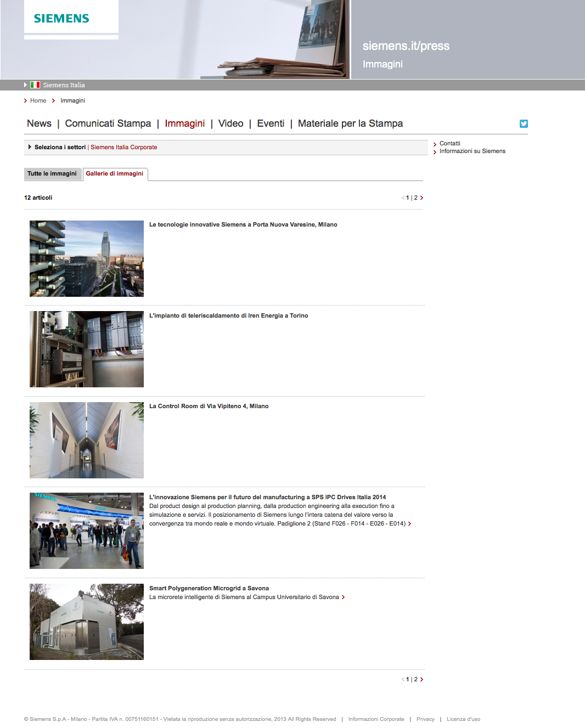Open the Porta Nuova Varesine gallery thumbnail
This screenshot has width=585, height=728.
87,259
